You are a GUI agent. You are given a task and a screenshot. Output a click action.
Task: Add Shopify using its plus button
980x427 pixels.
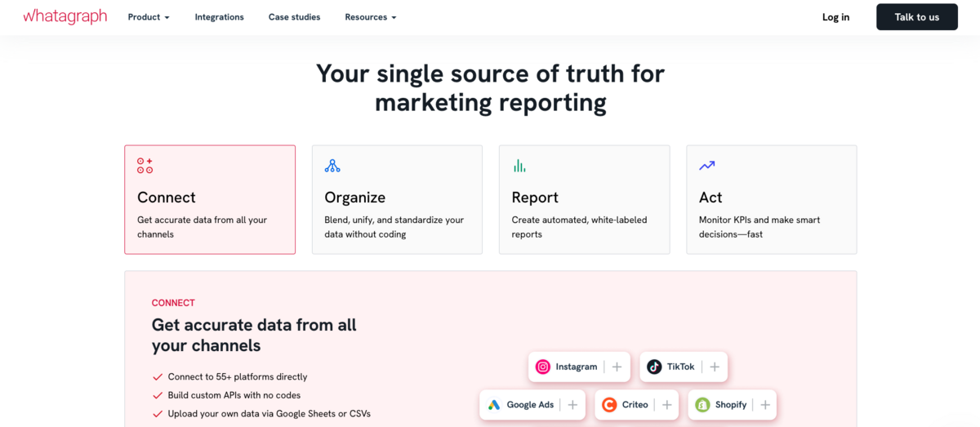[765, 405]
